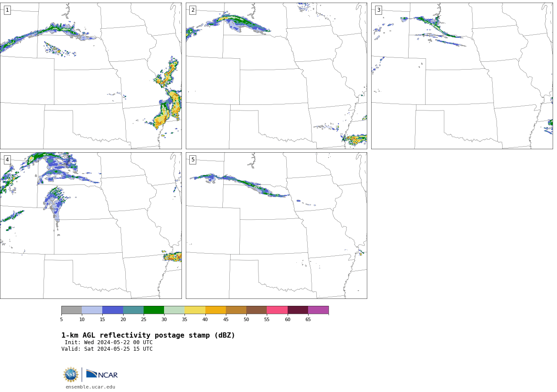Click the panel number 5 label
Image resolution: width=557 pixels, height=392 pixels.
193,160
